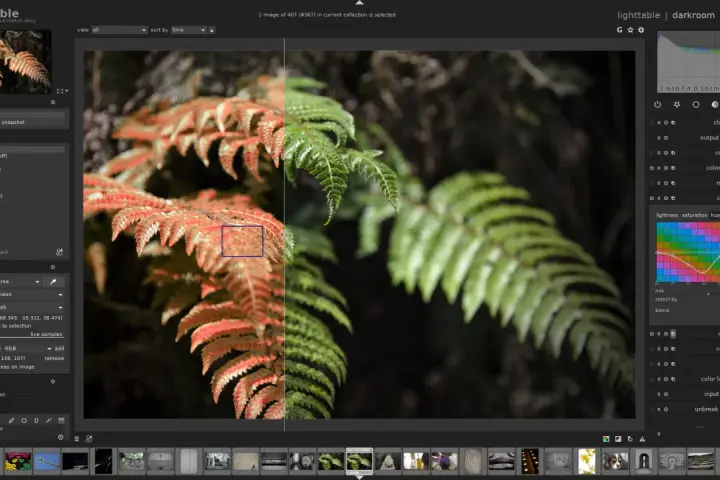
Task: Open the lightness tab of color zones
Action: (667, 215)
